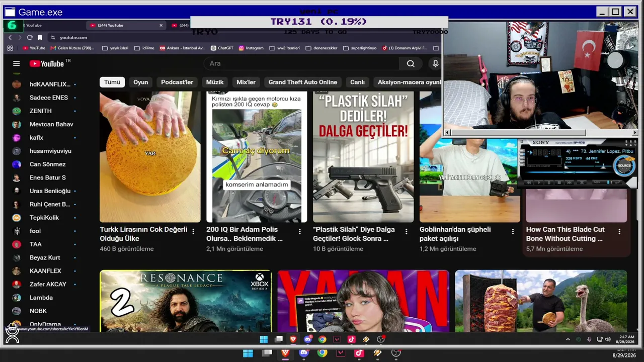This screenshot has height=362, width=644.
Task: Reload the youtube.com page
Action: (30, 38)
